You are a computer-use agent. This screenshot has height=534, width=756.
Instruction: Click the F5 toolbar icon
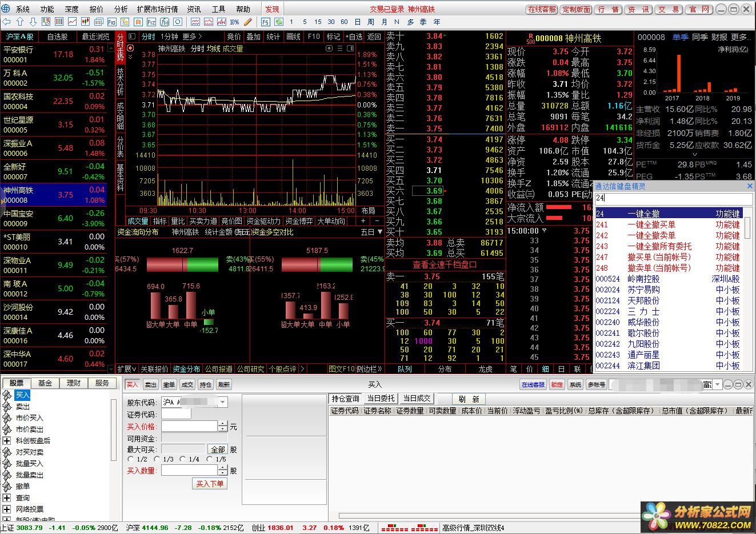tap(265, 22)
